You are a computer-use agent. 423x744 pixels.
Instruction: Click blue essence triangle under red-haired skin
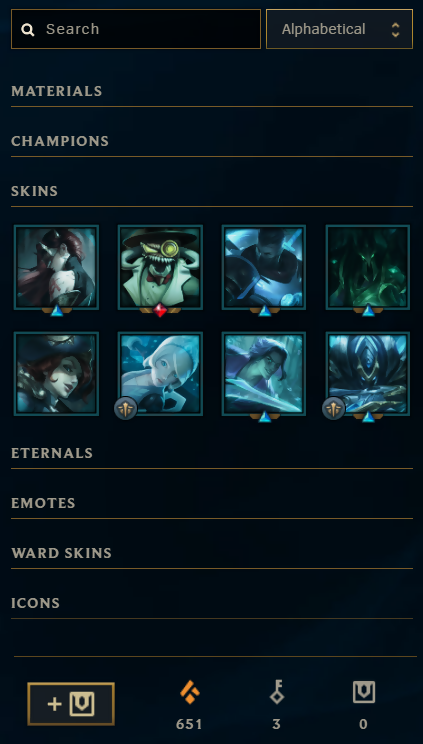pyautogui.click(x=56, y=311)
